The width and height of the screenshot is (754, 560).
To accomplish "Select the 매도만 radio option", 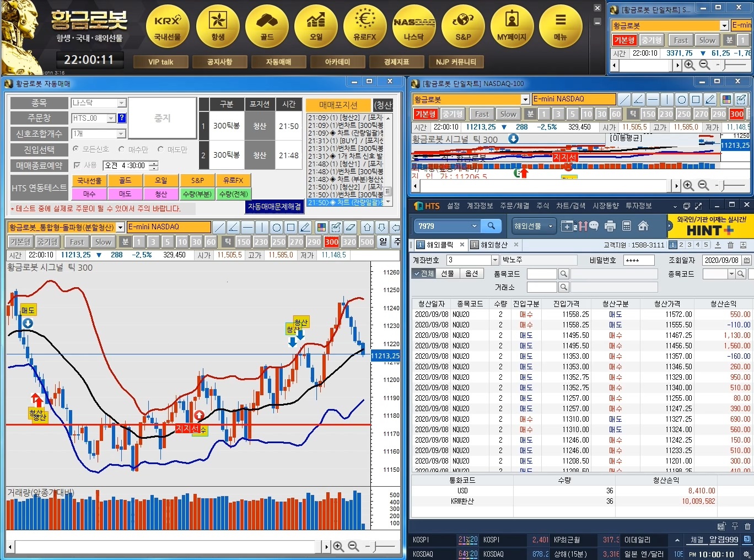I will tap(160, 149).
